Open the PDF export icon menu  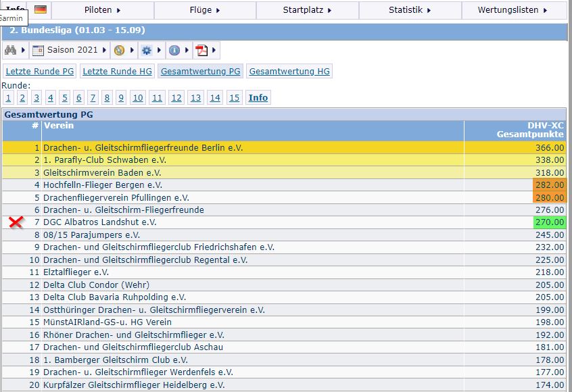(206, 50)
